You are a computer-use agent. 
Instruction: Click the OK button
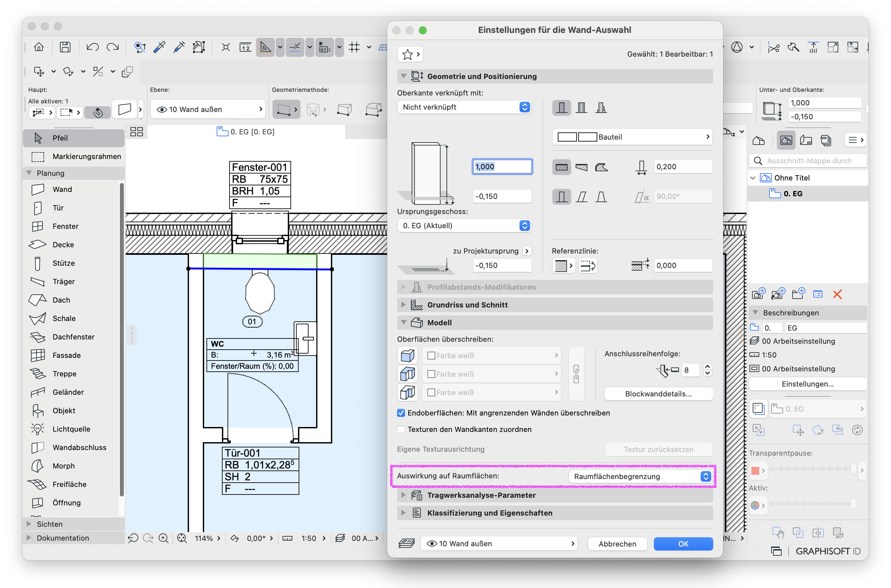(x=683, y=543)
